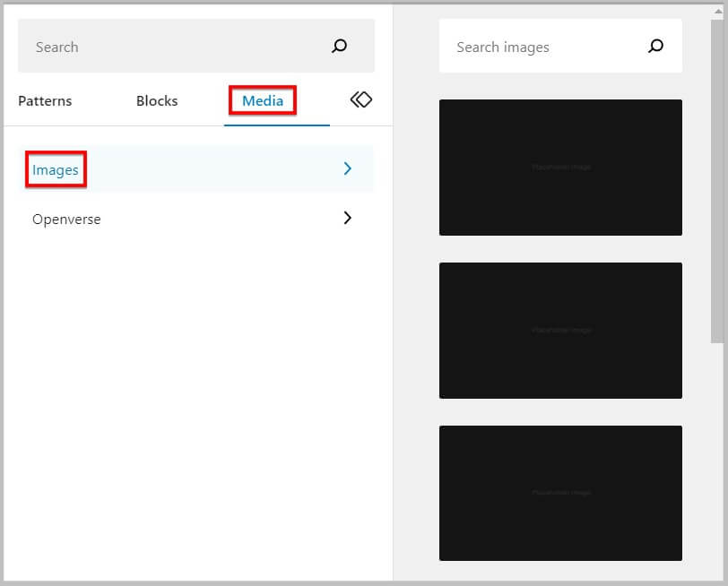Screen dimensions: 728x586
Task: Open the Openverse media category label
Action: click(66, 219)
